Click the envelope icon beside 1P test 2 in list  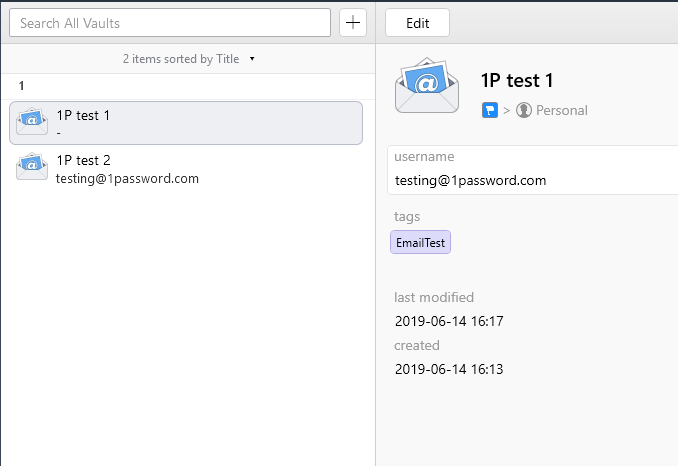[x=32, y=166]
